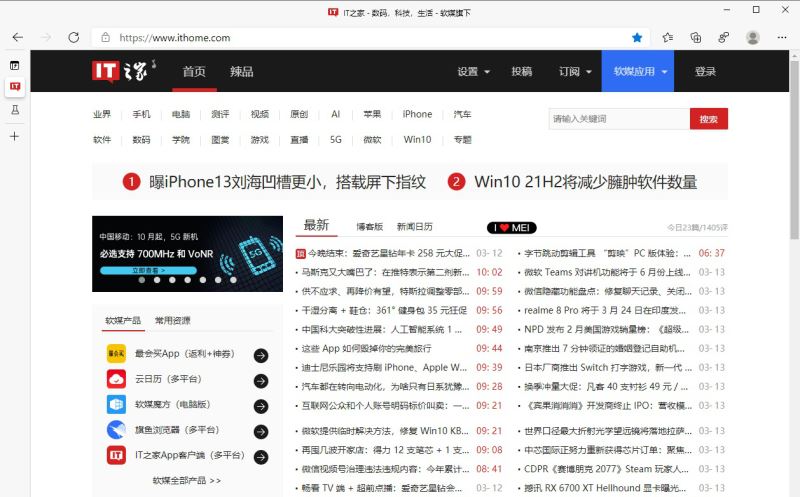
Task: Click the browser back arrow
Action: pos(18,37)
